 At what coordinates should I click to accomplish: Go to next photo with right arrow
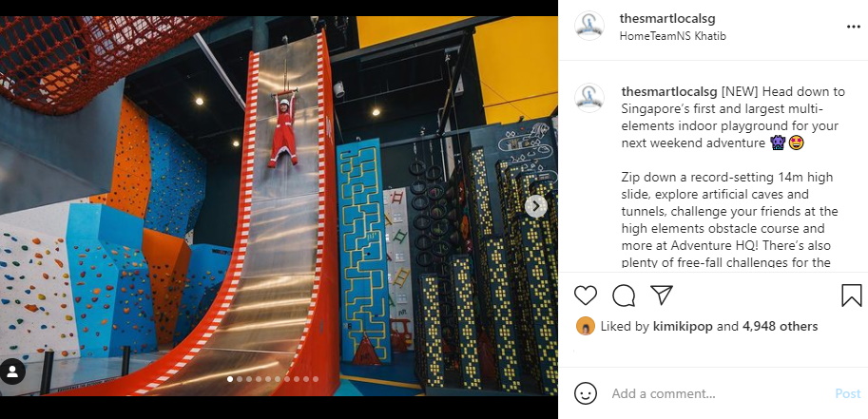pos(536,206)
